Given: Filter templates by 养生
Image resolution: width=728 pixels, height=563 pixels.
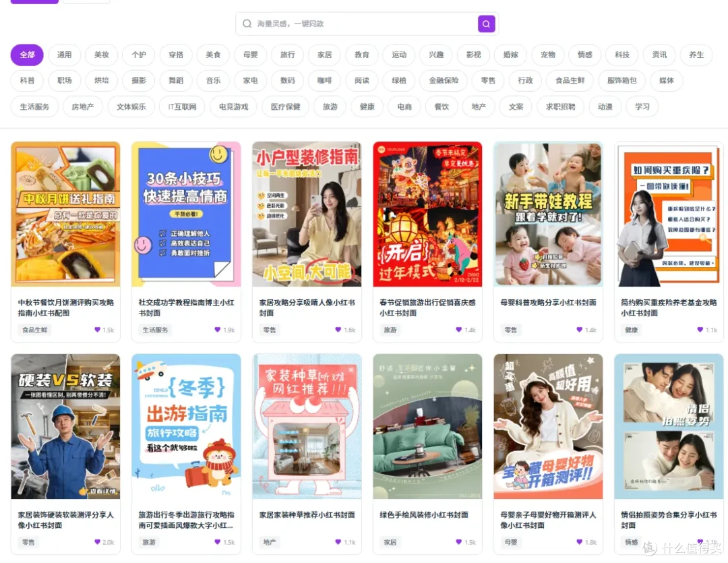Looking at the screenshot, I should click(x=696, y=55).
